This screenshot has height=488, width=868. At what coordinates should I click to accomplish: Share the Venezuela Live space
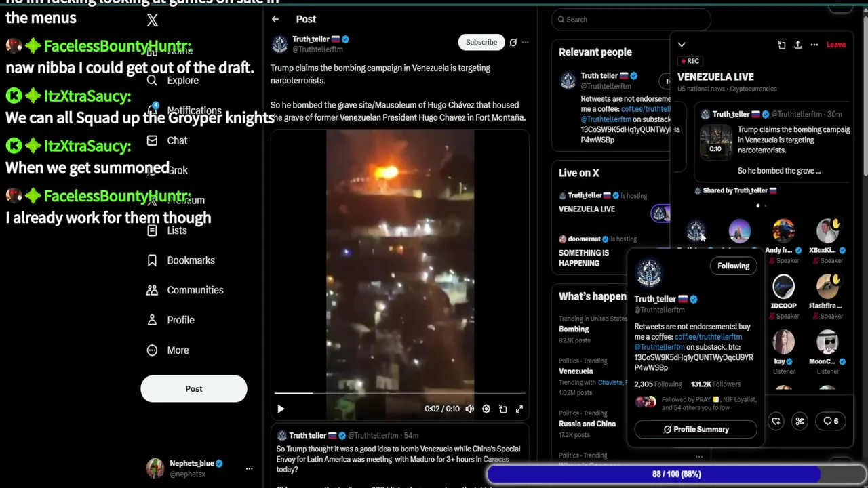coord(797,45)
